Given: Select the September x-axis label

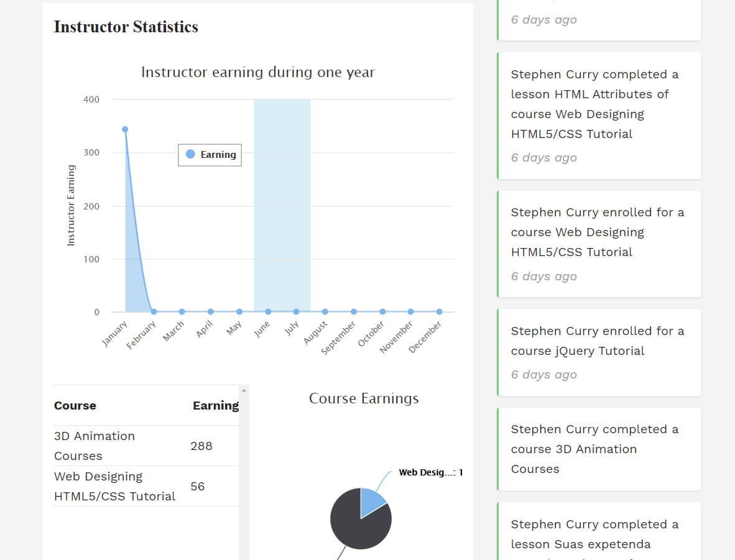Looking at the screenshot, I should [x=338, y=337].
